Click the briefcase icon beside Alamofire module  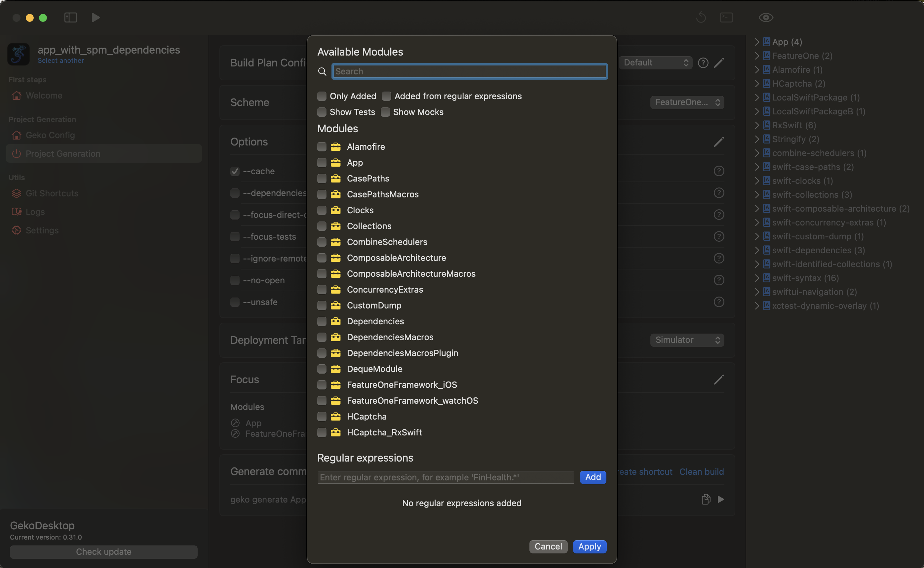(x=335, y=147)
